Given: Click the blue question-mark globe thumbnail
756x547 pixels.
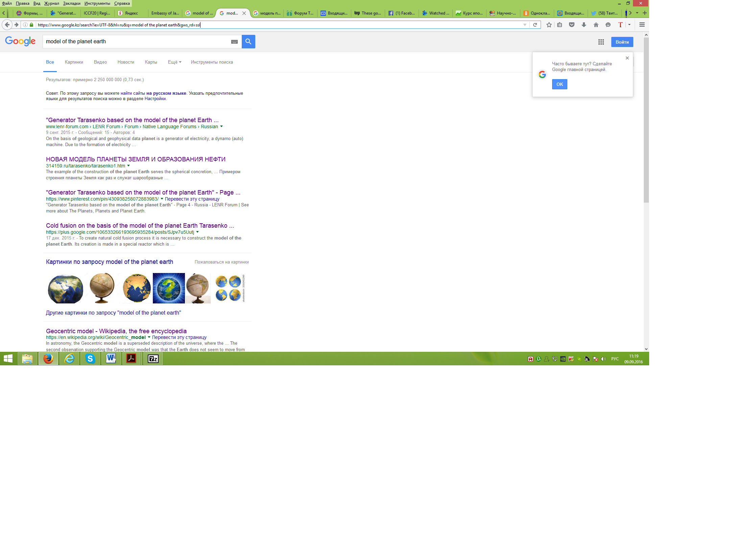Looking at the screenshot, I should (168, 288).
